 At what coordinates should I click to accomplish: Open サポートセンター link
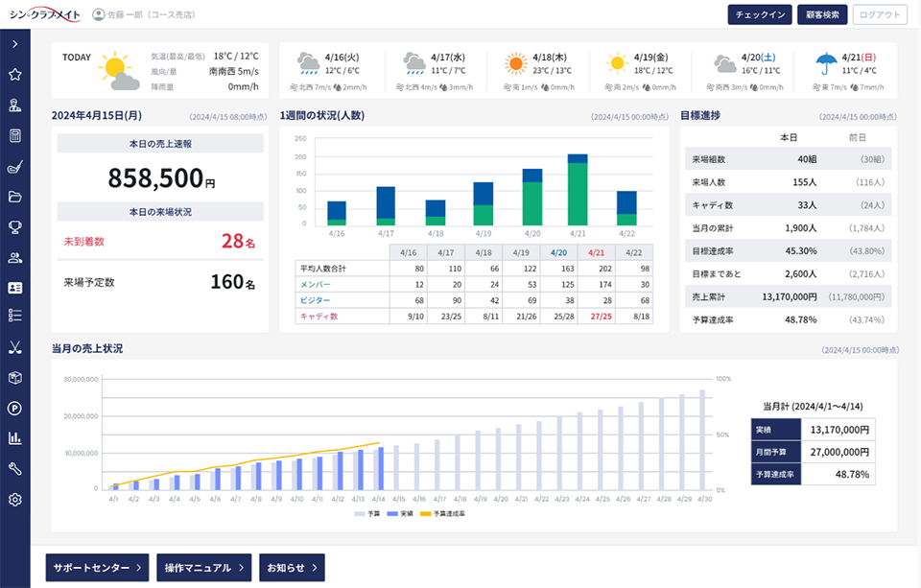(x=97, y=568)
